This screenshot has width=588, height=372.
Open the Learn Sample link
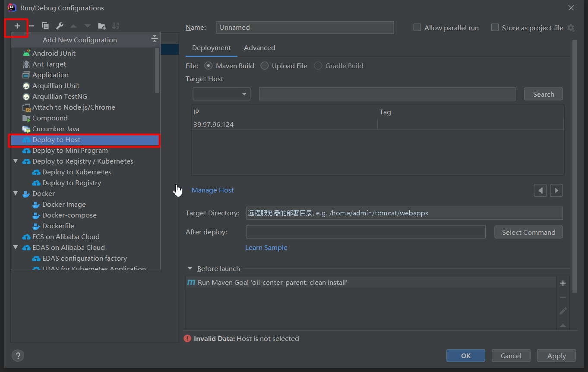(266, 248)
